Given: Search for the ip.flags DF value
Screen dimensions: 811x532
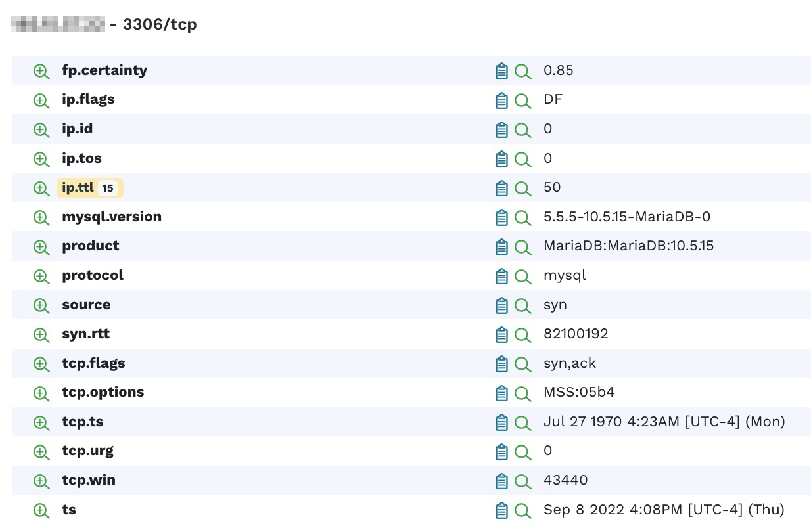Looking at the screenshot, I should (522, 100).
